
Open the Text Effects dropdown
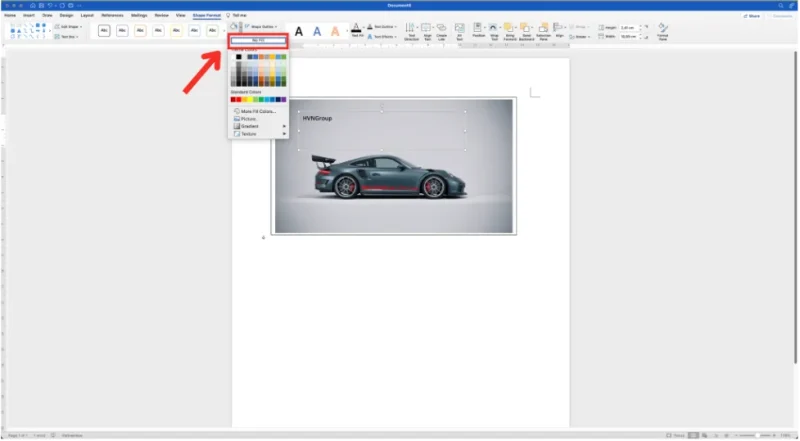382,37
